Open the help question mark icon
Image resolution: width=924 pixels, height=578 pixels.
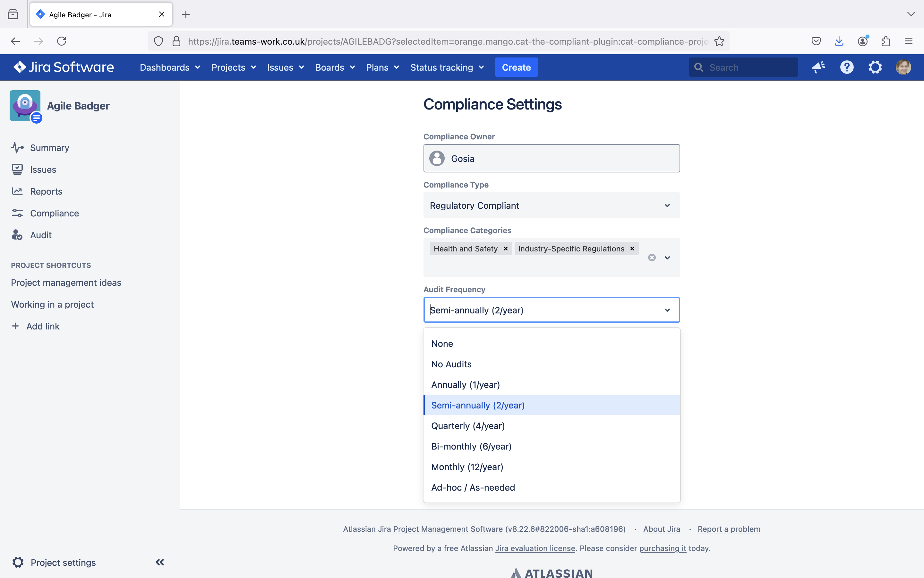click(847, 67)
